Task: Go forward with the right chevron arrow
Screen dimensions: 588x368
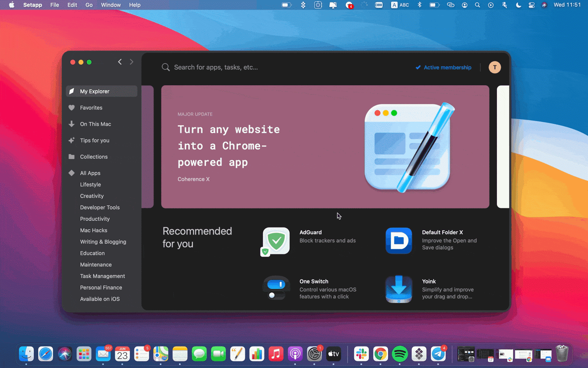Action: (132, 62)
